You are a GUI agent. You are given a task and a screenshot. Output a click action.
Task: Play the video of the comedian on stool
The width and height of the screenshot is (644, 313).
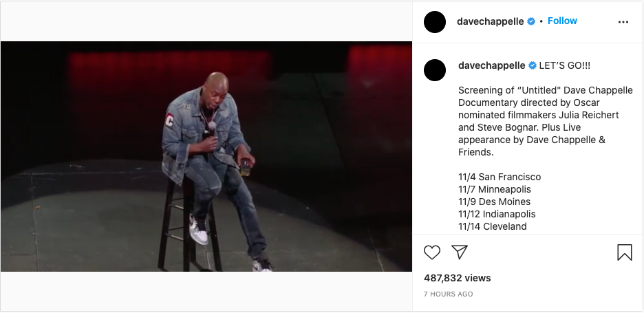pos(206,156)
